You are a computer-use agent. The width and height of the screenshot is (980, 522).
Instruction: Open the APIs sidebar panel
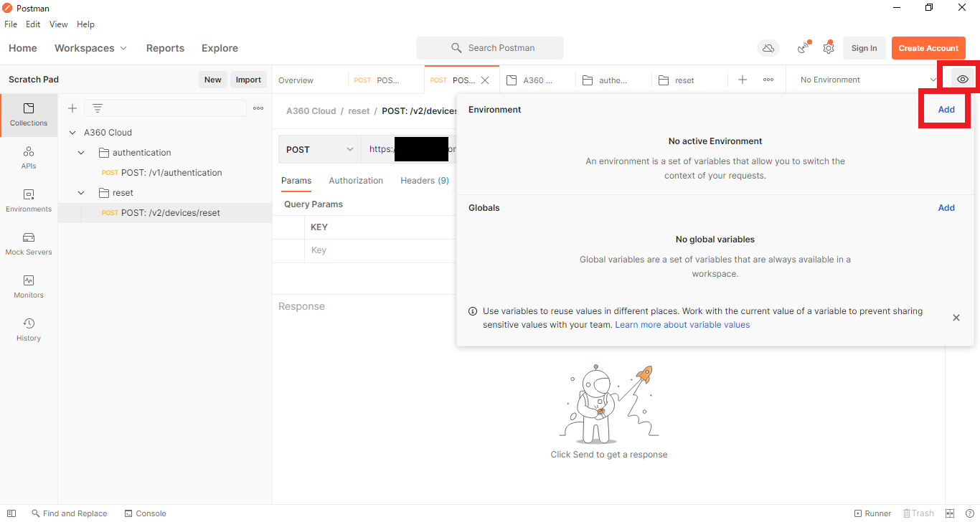pos(29,158)
